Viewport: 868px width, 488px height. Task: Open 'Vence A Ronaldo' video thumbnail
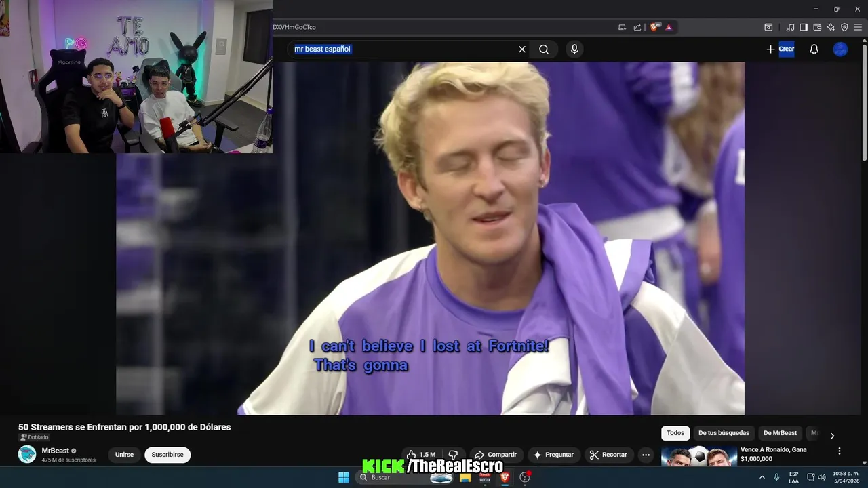coord(698,457)
